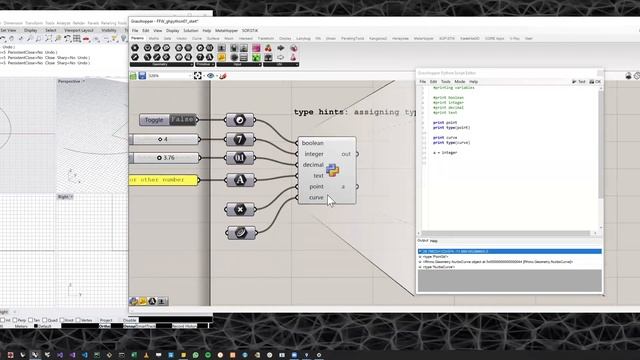Click the Zoom Extents icon on canvas toolbar

pos(198,76)
